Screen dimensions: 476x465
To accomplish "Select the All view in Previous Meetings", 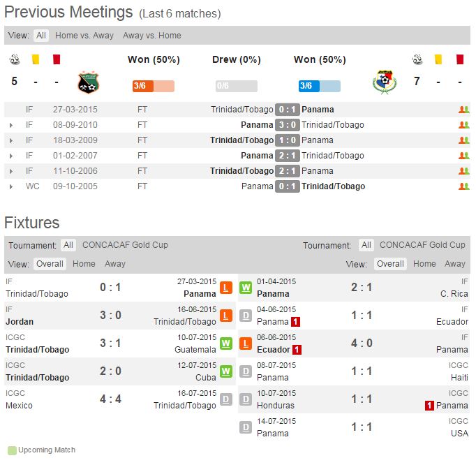I will click(41, 36).
